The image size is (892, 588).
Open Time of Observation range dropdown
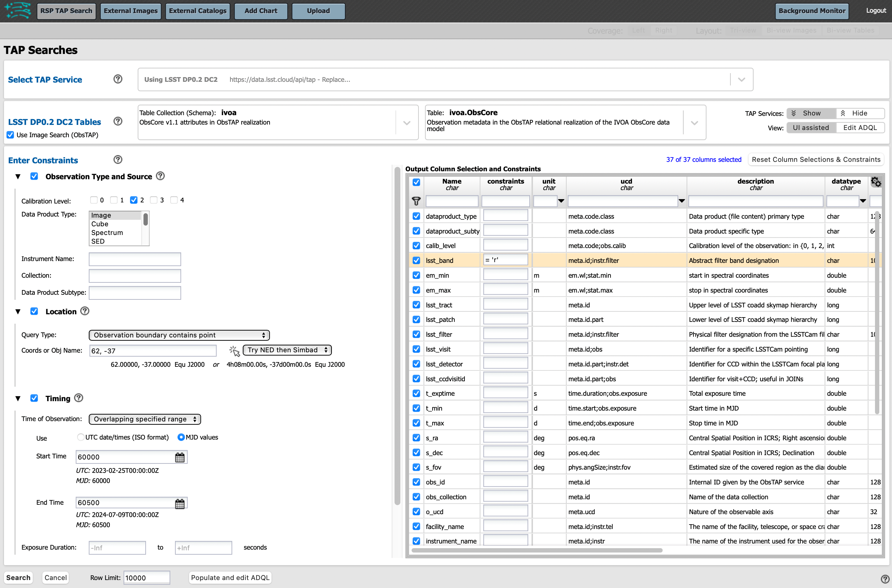(145, 419)
